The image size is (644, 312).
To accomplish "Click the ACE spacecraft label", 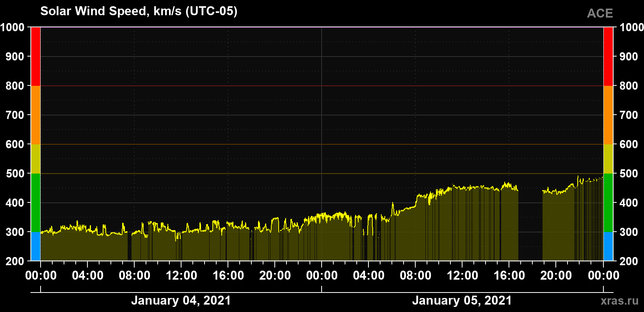I will [600, 13].
